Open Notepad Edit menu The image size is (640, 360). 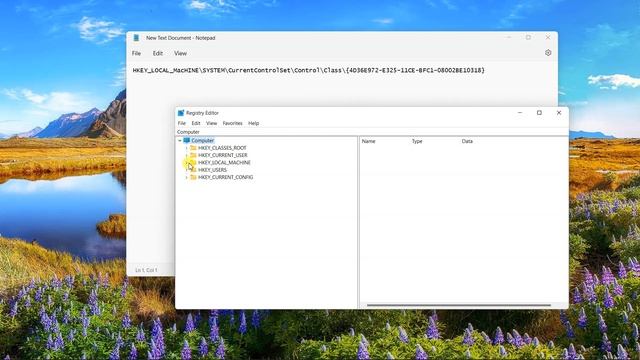coord(158,53)
